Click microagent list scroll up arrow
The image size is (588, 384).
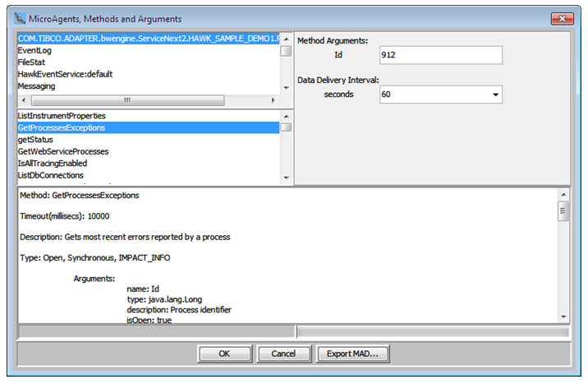point(286,39)
